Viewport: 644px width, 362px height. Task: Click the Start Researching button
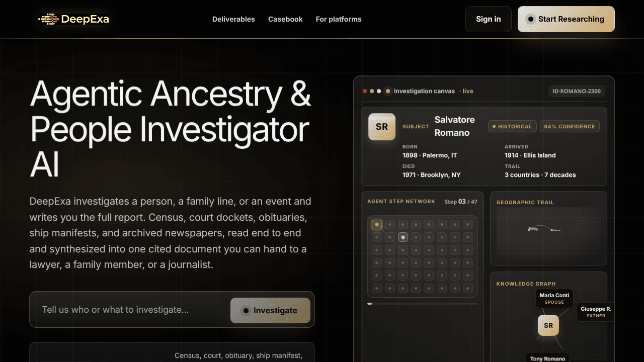point(566,19)
